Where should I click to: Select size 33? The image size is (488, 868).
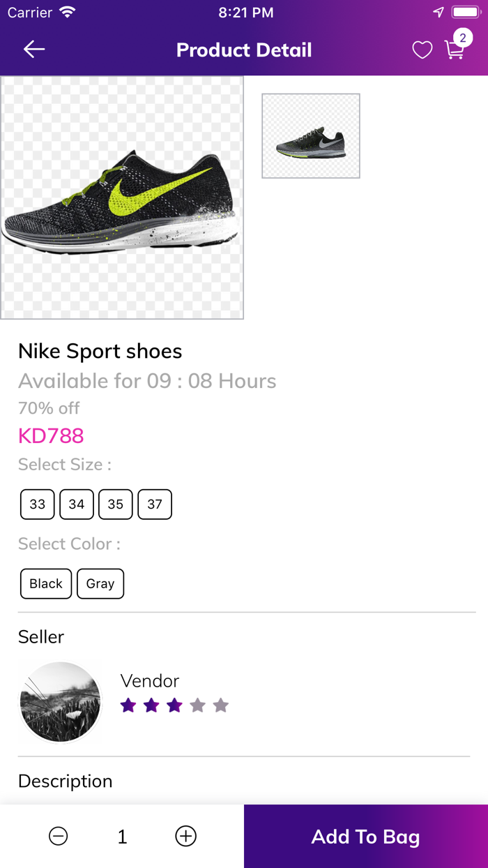tap(38, 504)
